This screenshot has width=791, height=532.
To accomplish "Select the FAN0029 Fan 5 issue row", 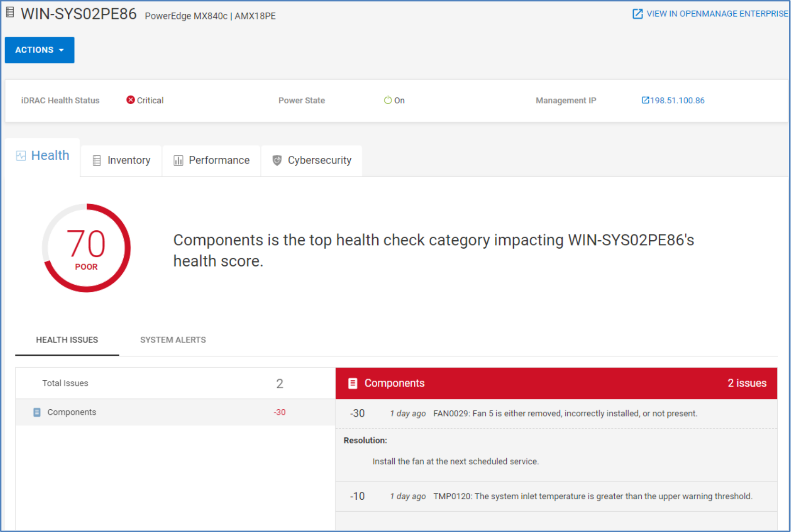I will (x=556, y=414).
